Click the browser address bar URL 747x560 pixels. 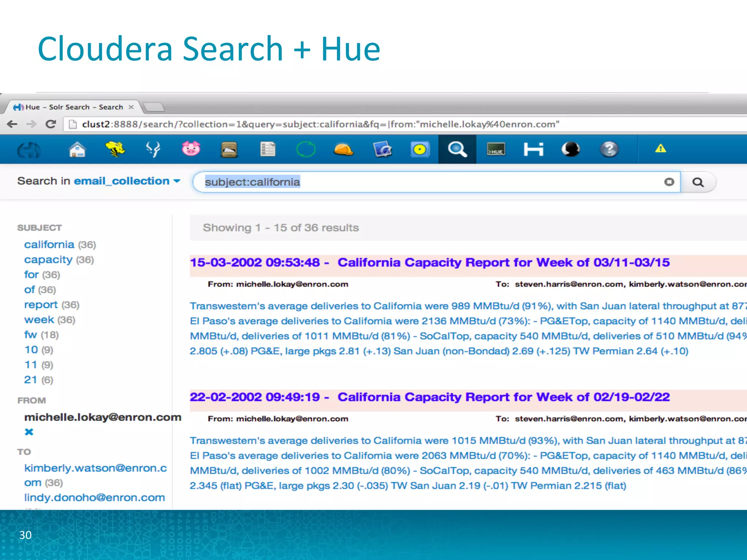click(x=320, y=124)
